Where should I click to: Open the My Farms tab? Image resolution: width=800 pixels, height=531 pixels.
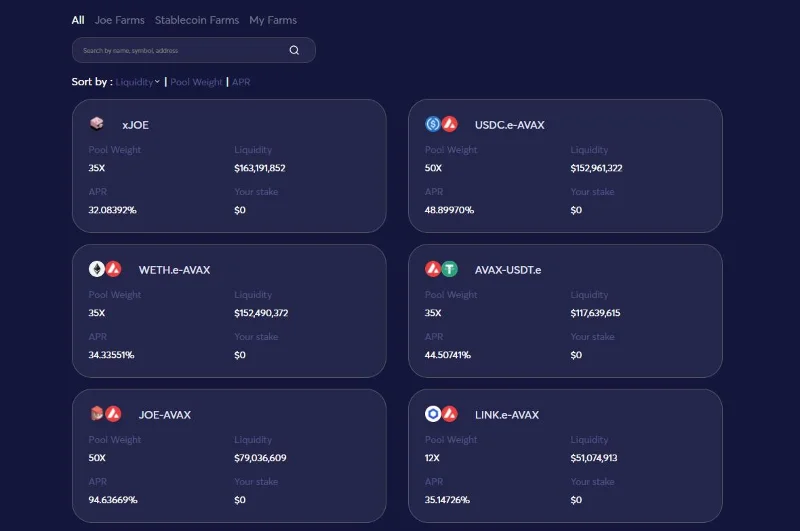pyautogui.click(x=273, y=20)
